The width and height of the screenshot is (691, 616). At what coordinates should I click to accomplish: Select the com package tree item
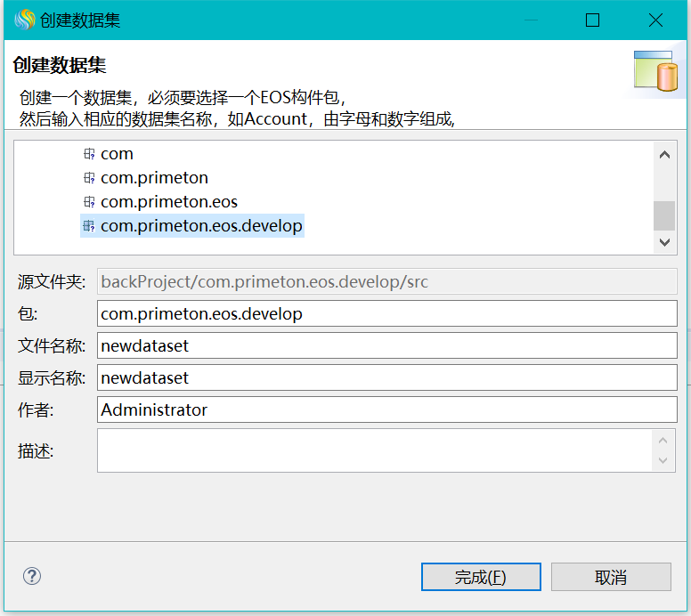click(117, 154)
